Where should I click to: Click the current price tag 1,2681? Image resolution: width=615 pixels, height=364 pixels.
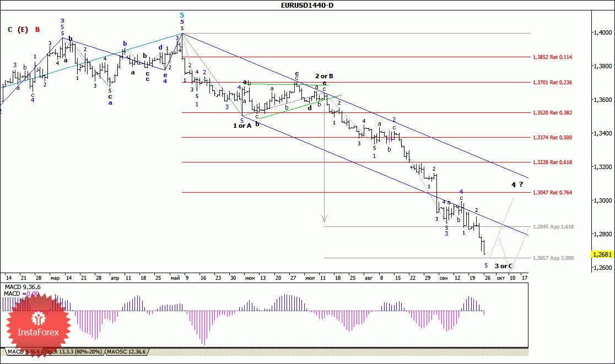tap(602, 254)
